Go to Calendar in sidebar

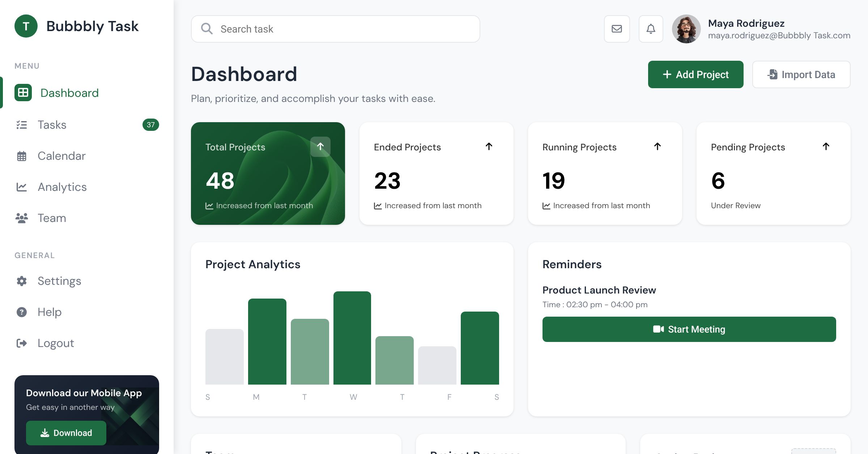coord(61,156)
